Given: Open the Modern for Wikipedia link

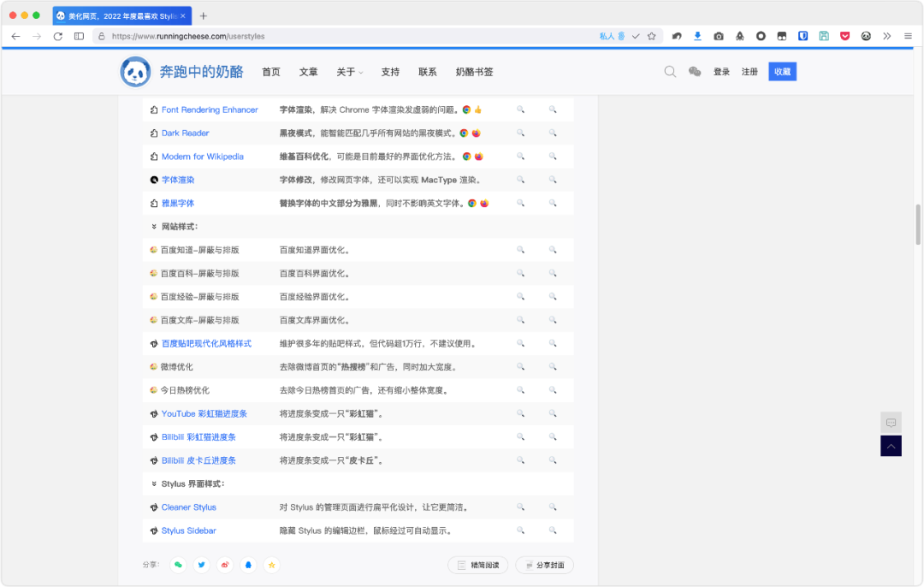Looking at the screenshot, I should tap(203, 157).
